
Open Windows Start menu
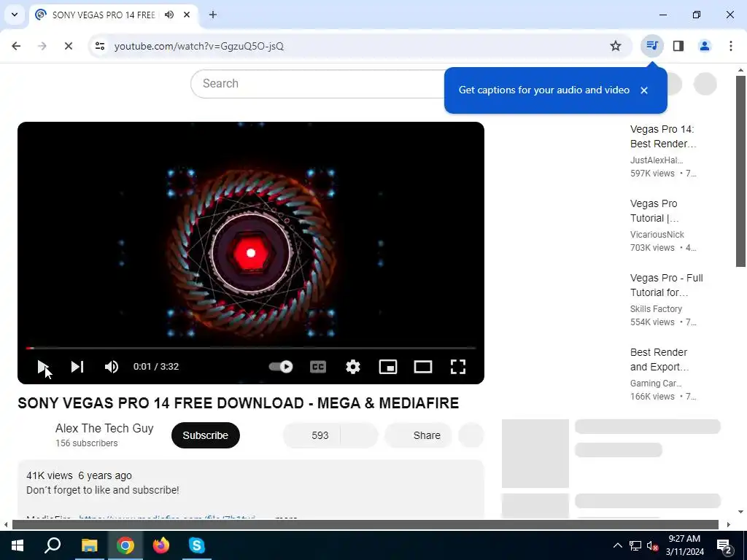[x=18, y=545]
